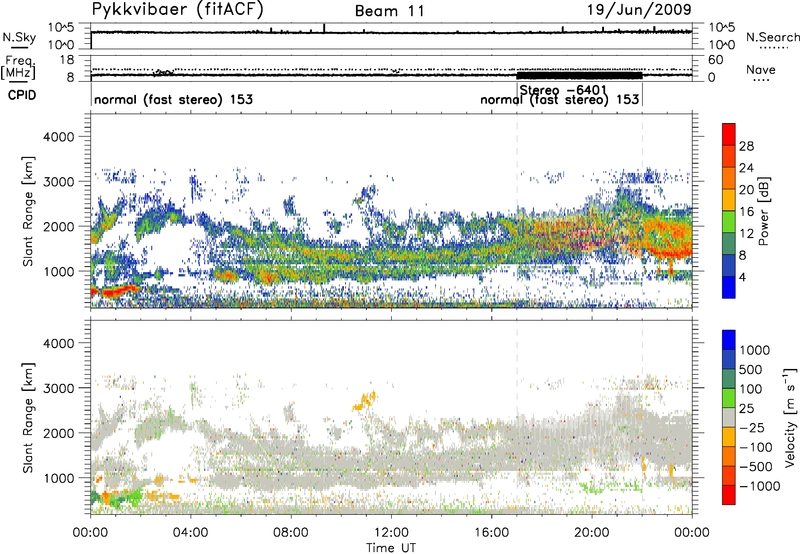This screenshot has height=554, width=800.
Task: Click the 16 dB tick on power scale
Action: click(746, 212)
